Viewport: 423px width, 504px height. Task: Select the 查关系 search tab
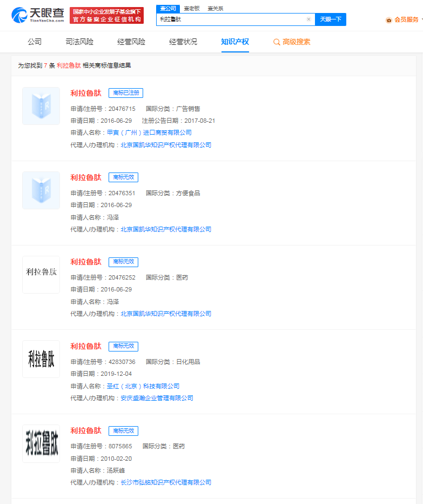[x=215, y=8]
